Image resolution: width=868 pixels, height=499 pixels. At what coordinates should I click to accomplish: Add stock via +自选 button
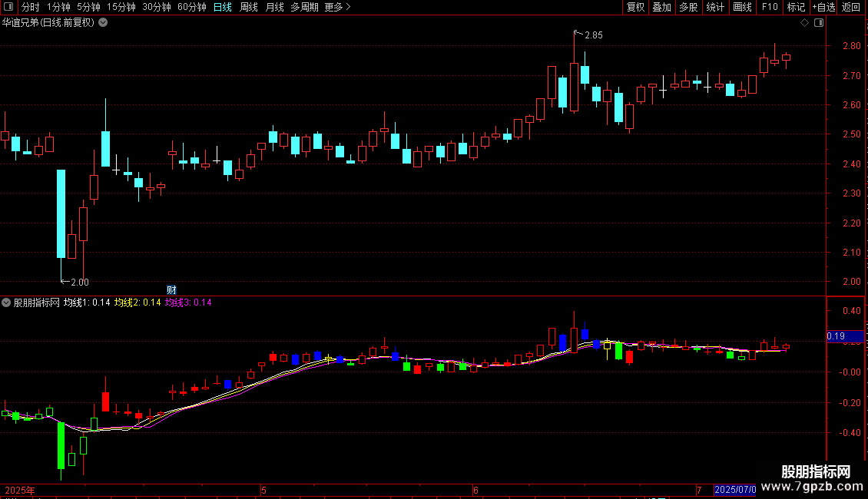(x=823, y=7)
